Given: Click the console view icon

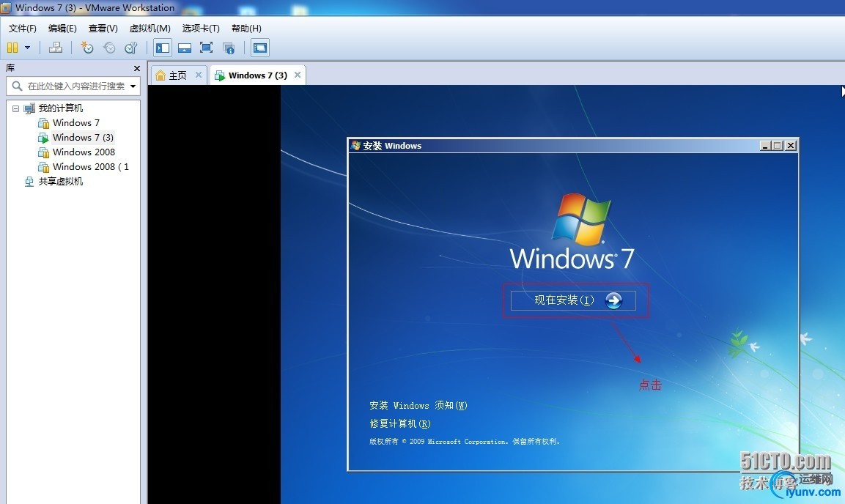Looking at the screenshot, I should coord(259,48).
